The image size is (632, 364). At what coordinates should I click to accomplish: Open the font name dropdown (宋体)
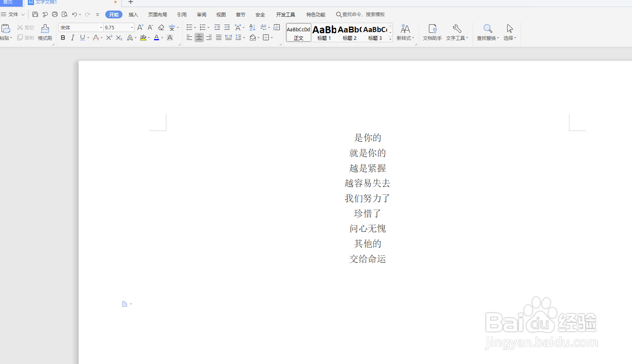tap(101, 27)
